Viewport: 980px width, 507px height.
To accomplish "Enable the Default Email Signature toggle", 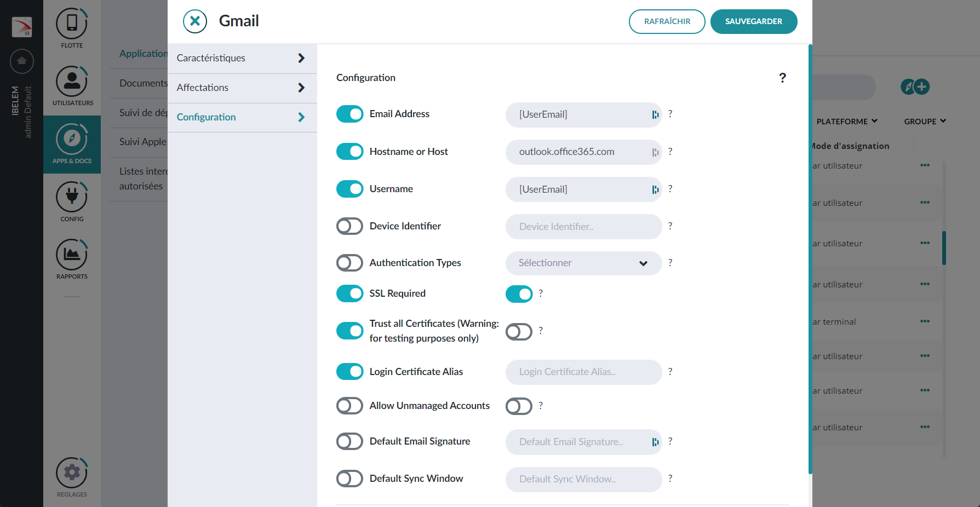I will coord(349,441).
